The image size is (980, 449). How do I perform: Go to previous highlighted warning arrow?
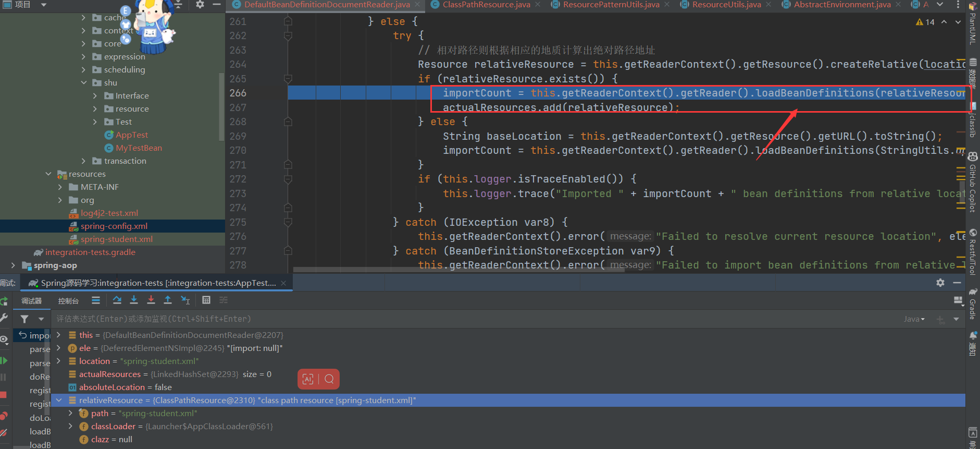point(944,22)
